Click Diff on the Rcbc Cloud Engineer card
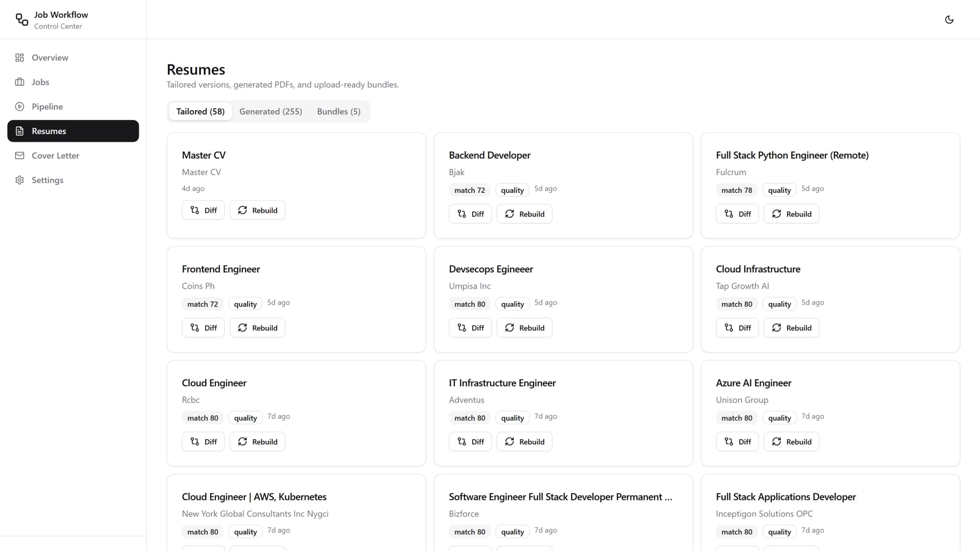 coord(203,441)
